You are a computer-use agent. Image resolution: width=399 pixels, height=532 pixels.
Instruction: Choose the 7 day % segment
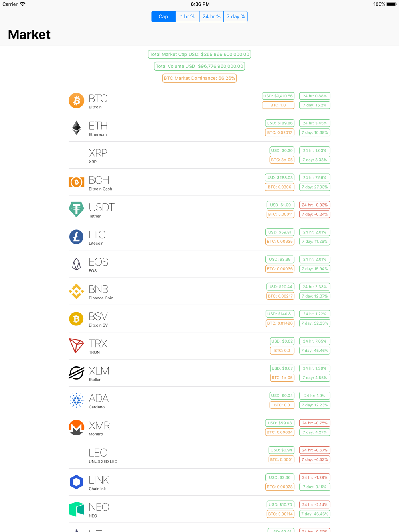tap(236, 16)
